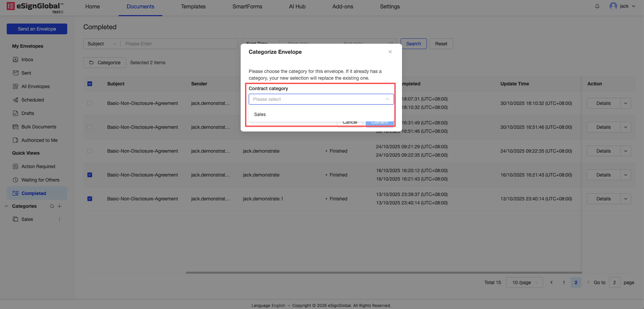644x309 pixels.
Task: Choose Sales from the category list
Action: 260,114
